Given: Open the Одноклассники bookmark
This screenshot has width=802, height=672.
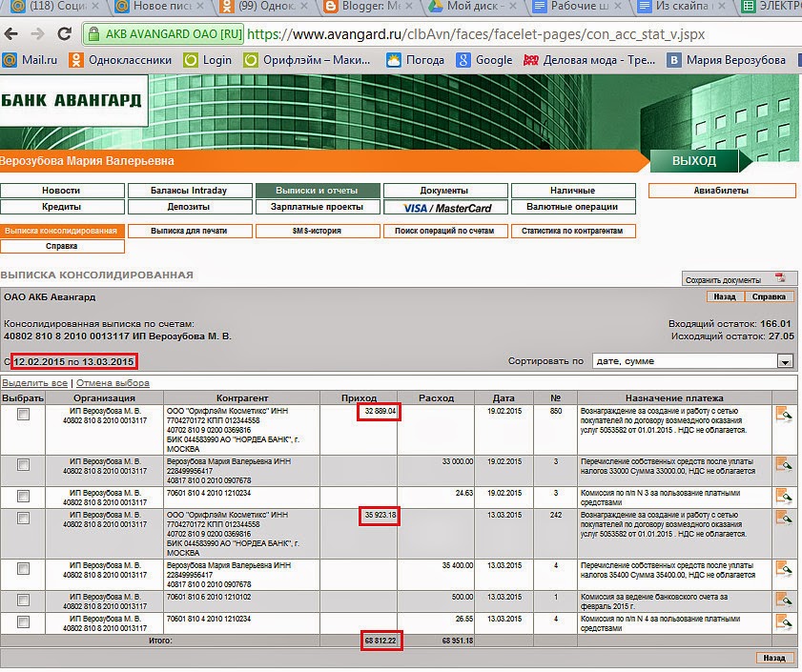Looking at the screenshot, I should click(120, 60).
